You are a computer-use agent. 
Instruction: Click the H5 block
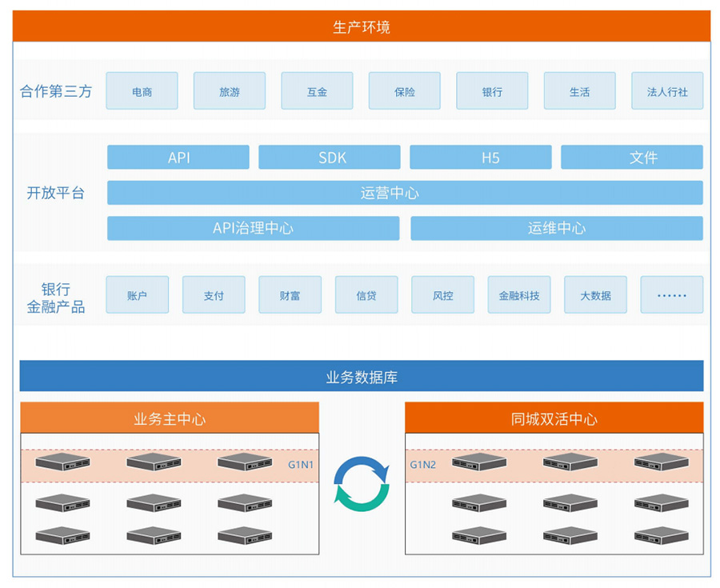click(481, 157)
